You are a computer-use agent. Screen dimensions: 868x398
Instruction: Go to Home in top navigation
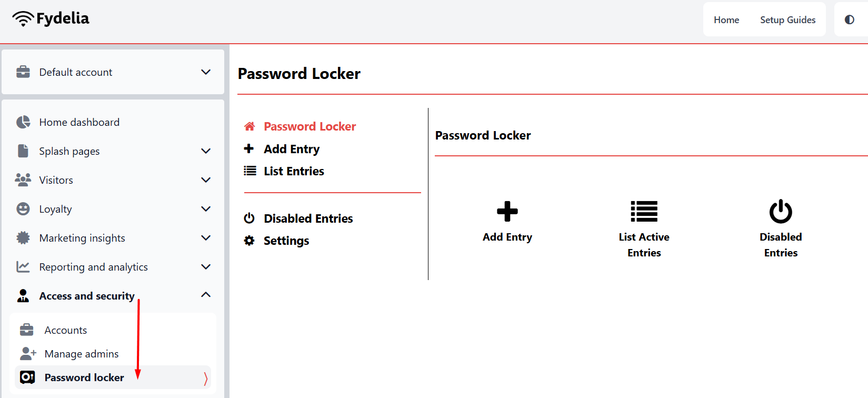point(726,20)
